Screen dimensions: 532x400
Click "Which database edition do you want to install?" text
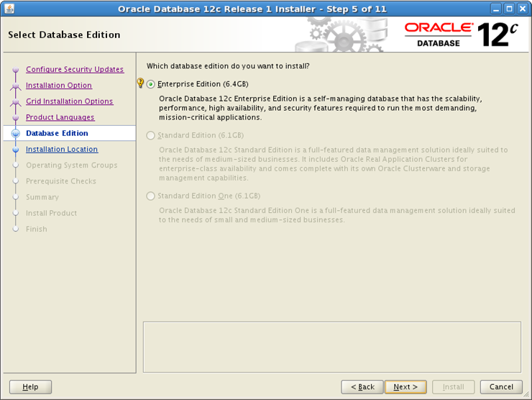point(228,66)
